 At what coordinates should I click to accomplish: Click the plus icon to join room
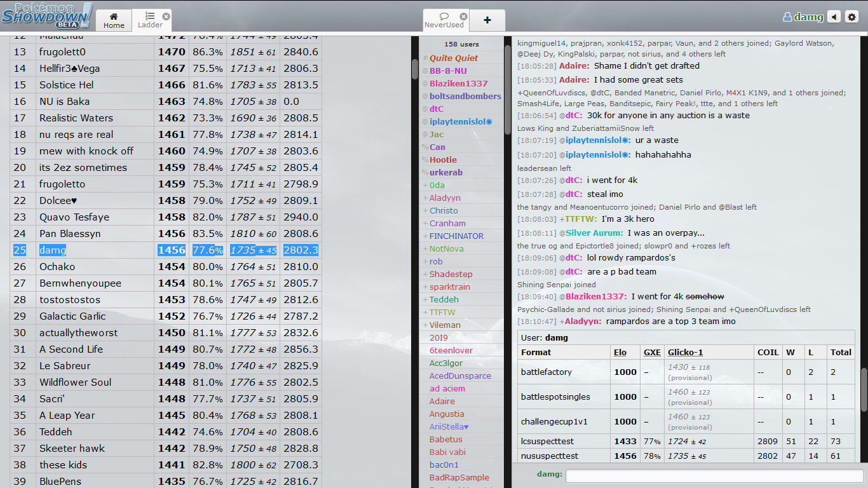pos(487,20)
